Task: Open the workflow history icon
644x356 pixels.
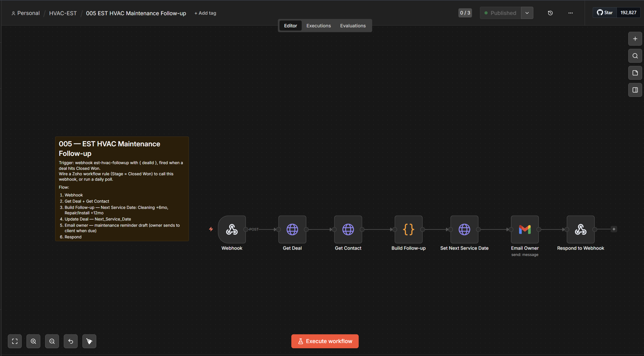Action: [x=550, y=13]
